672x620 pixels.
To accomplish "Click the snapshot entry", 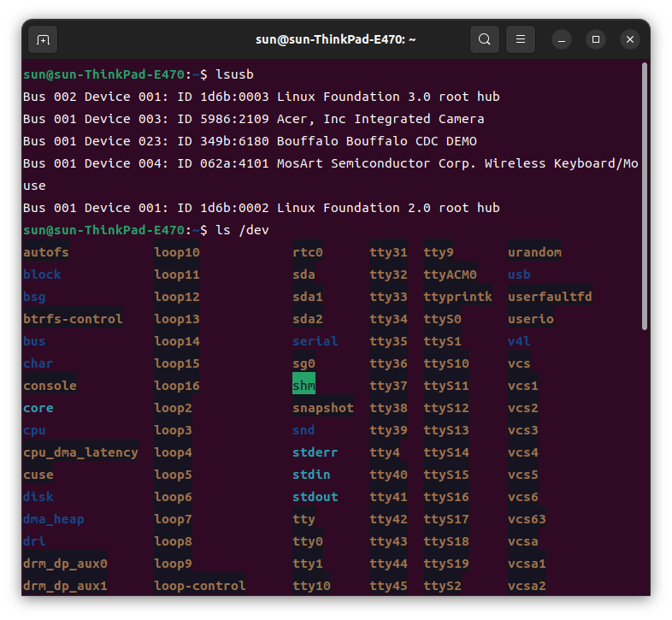I will click(323, 408).
